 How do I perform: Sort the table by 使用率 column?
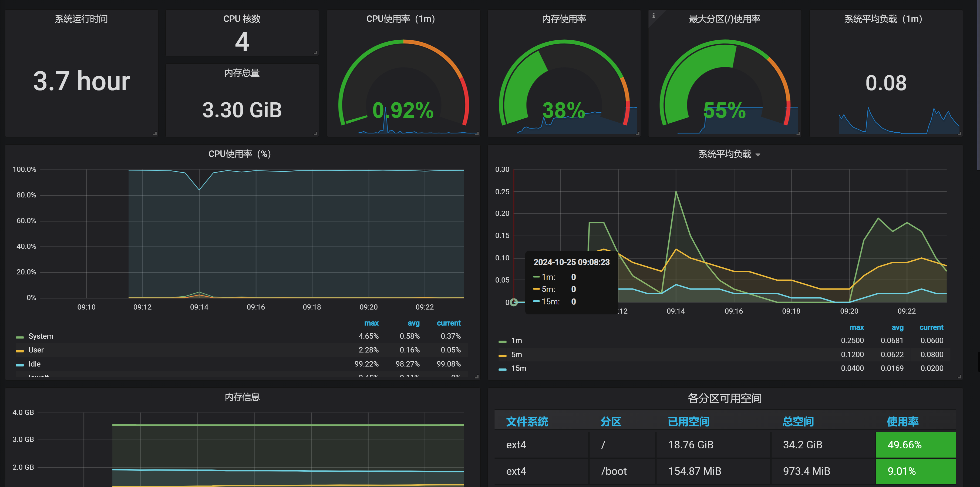pyautogui.click(x=902, y=421)
